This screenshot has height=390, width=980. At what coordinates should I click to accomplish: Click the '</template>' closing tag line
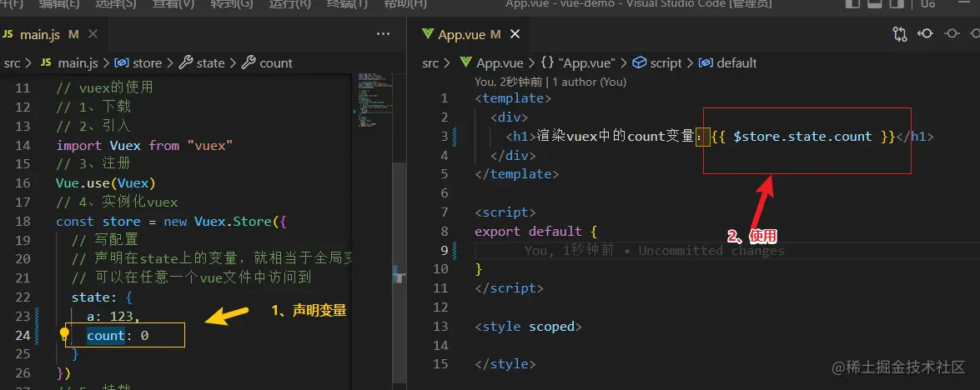click(x=517, y=174)
